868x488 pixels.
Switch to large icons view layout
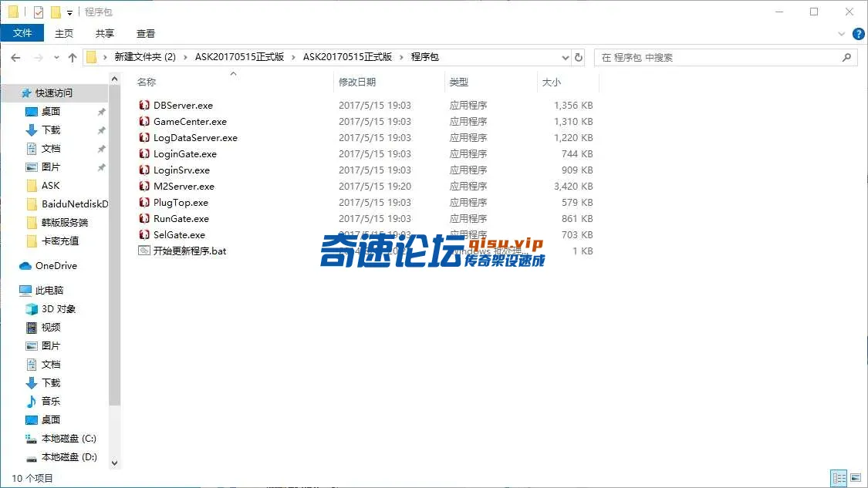[x=856, y=477]
